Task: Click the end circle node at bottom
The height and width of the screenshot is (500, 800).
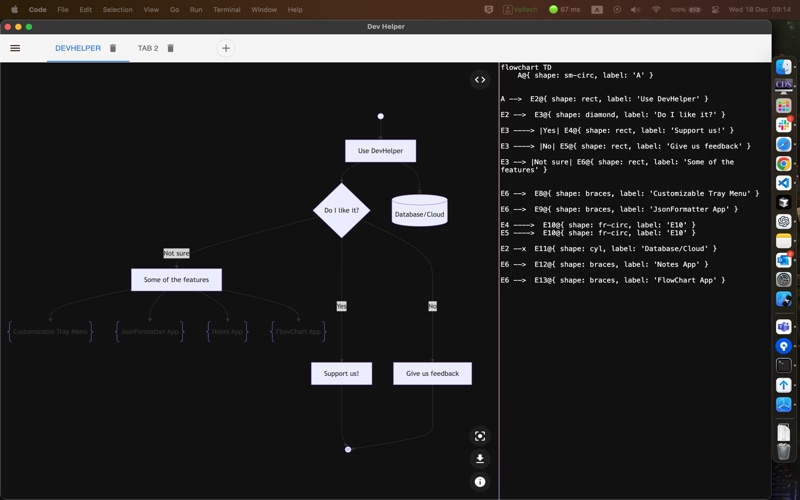Action: coord(348,449)
